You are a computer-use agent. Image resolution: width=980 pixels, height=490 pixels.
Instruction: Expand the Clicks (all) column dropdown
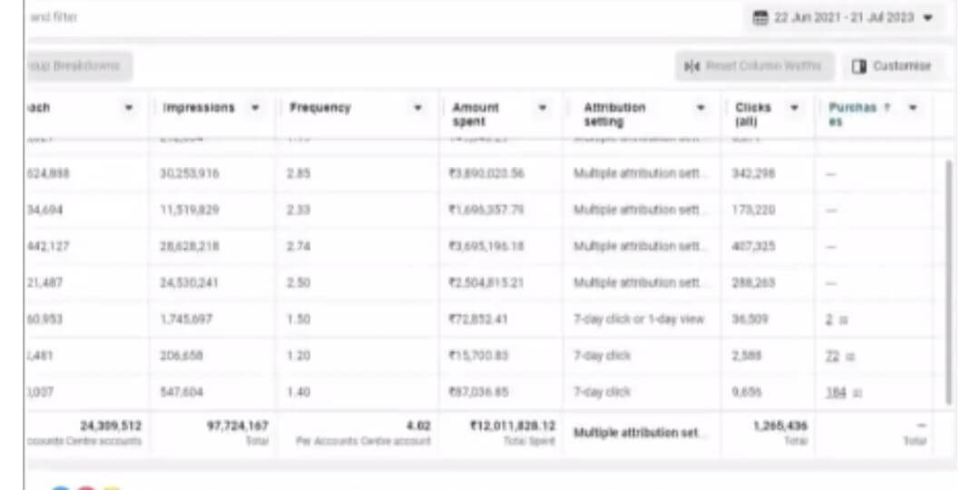tap(794, 108)
